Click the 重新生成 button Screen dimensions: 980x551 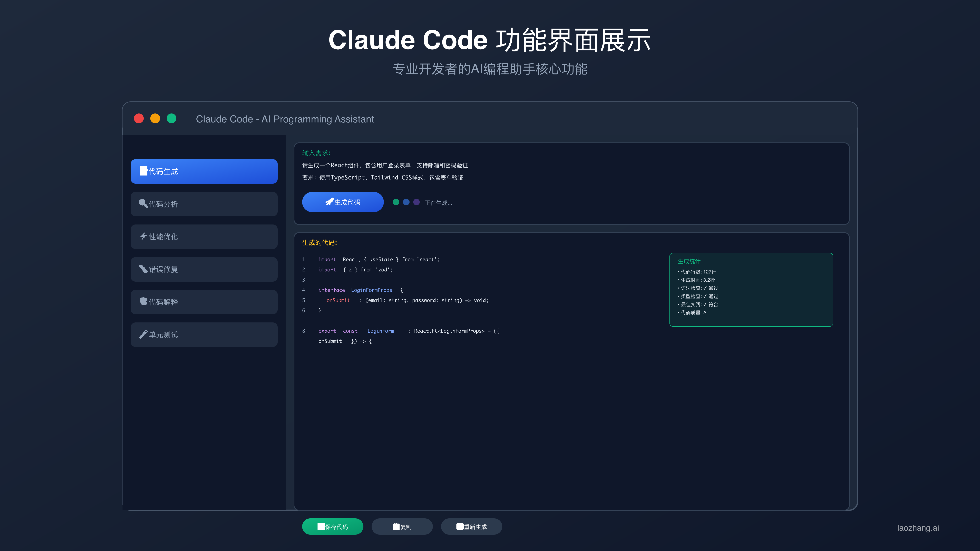[x=471, y=527]
